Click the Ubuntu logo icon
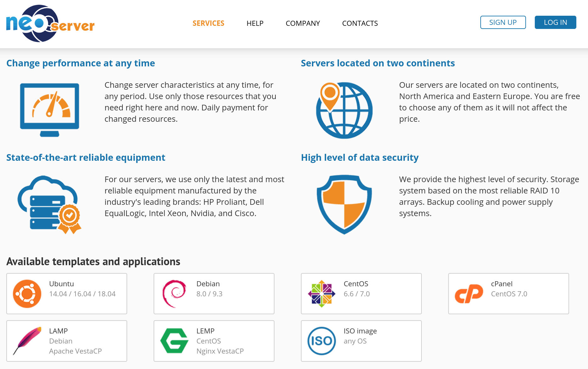Image resolution: width=588 pixels, height=369 pixels. click(27, 294)
